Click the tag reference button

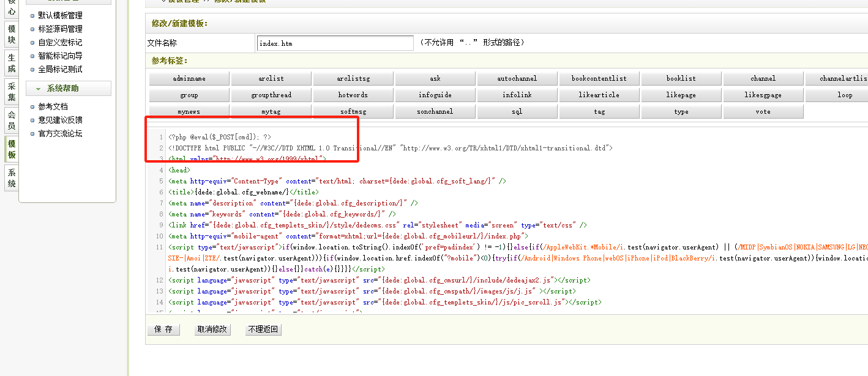click(x=599, y=111)
